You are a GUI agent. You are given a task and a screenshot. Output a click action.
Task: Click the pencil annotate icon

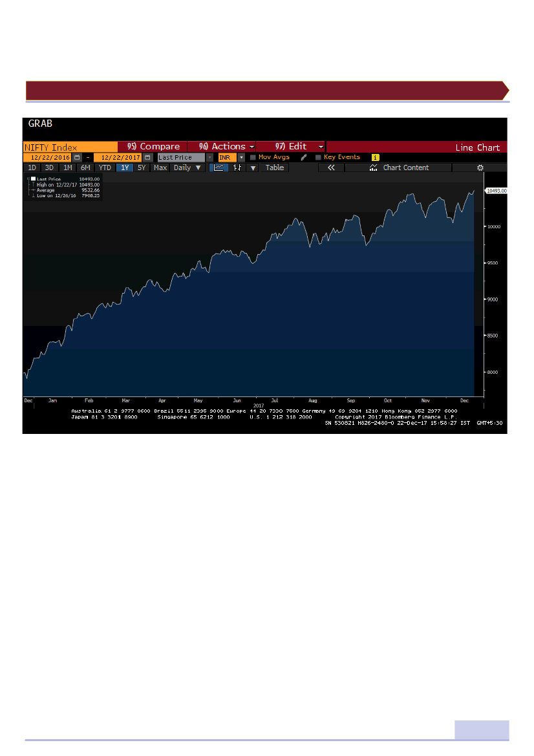click(x=304, y=157)
